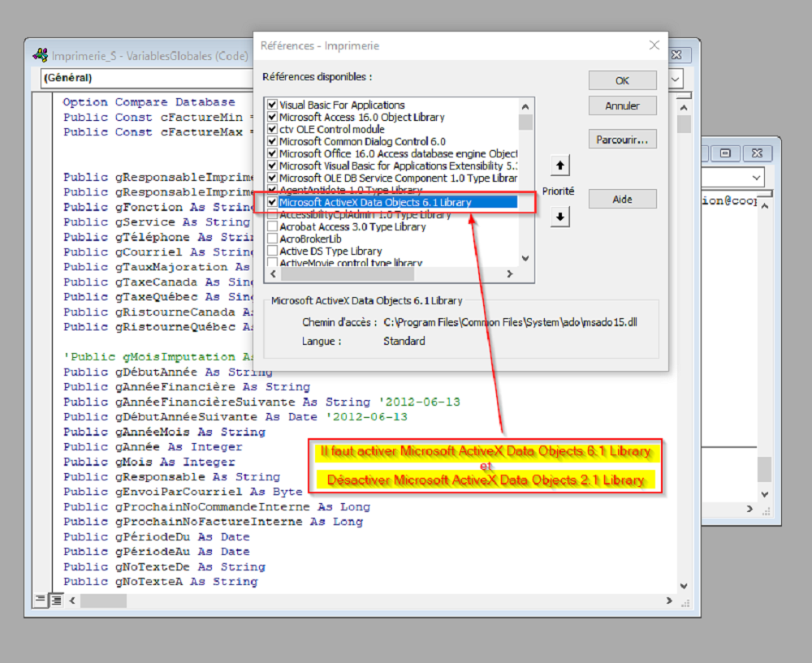The image size is (812, 663).
Task: Open dropdown in the background window
Action: tap(756, 178)
